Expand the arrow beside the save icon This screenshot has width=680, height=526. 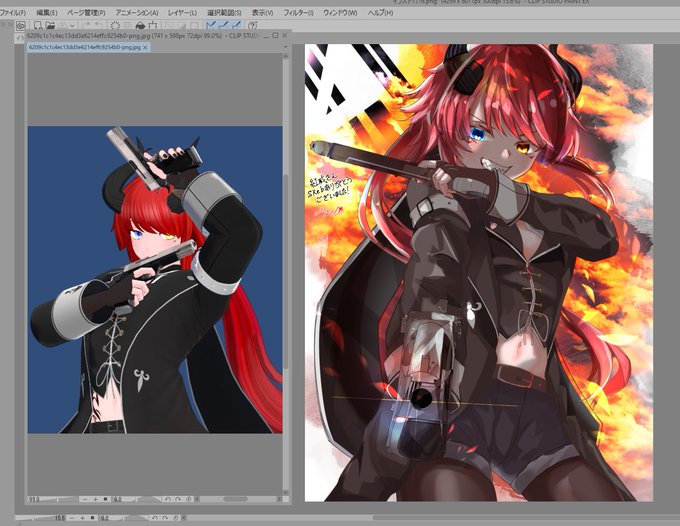pos(72,26)
